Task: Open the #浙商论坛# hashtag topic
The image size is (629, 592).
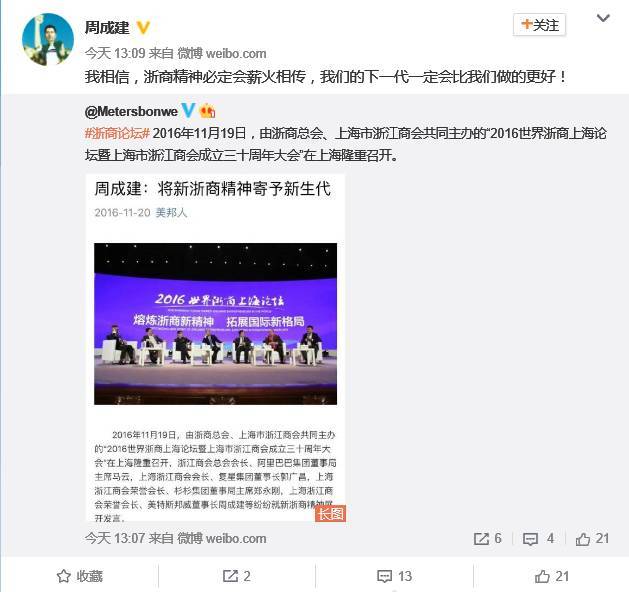Action: (117, 133)
